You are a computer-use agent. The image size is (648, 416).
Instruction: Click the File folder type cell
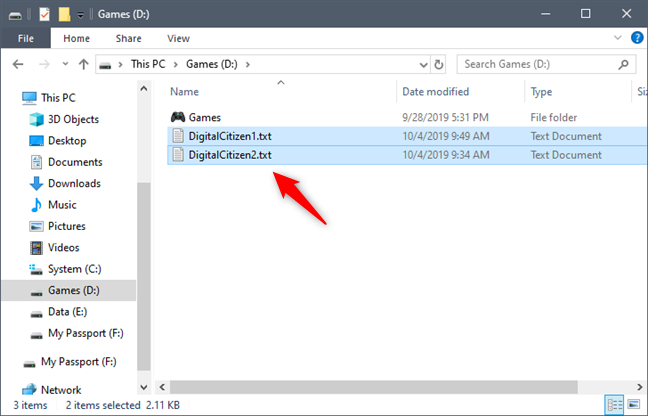(553, 117)
